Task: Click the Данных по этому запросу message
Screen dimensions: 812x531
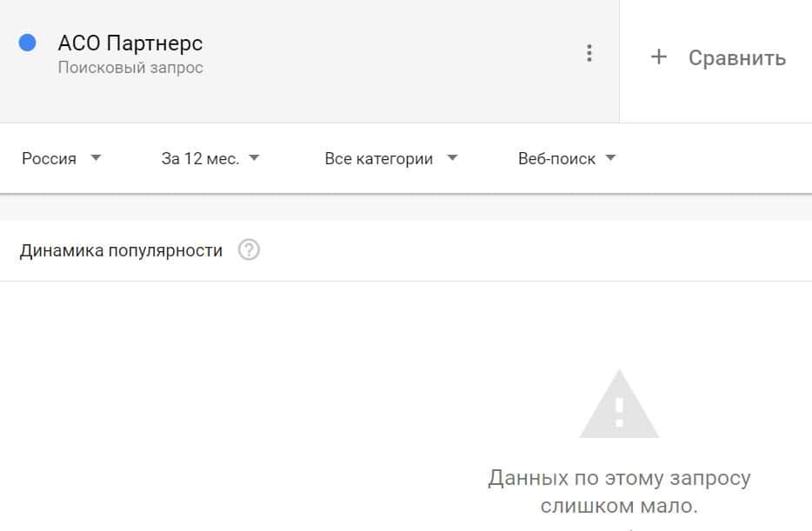Action: point(619,478)
